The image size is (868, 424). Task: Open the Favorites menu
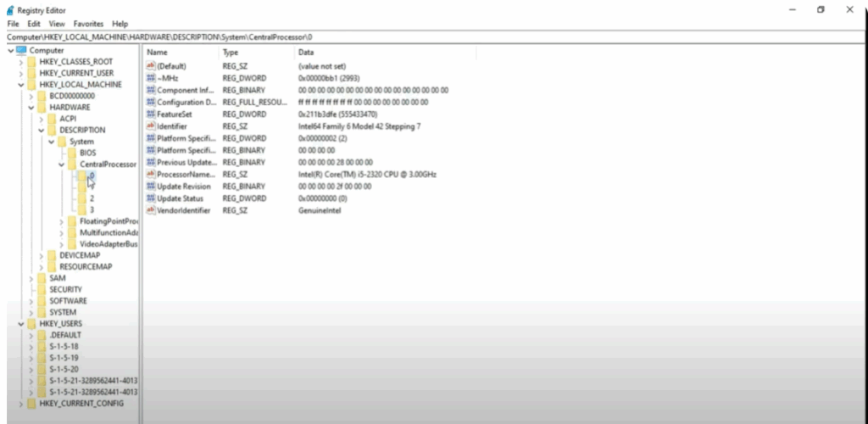pos(88,24)
